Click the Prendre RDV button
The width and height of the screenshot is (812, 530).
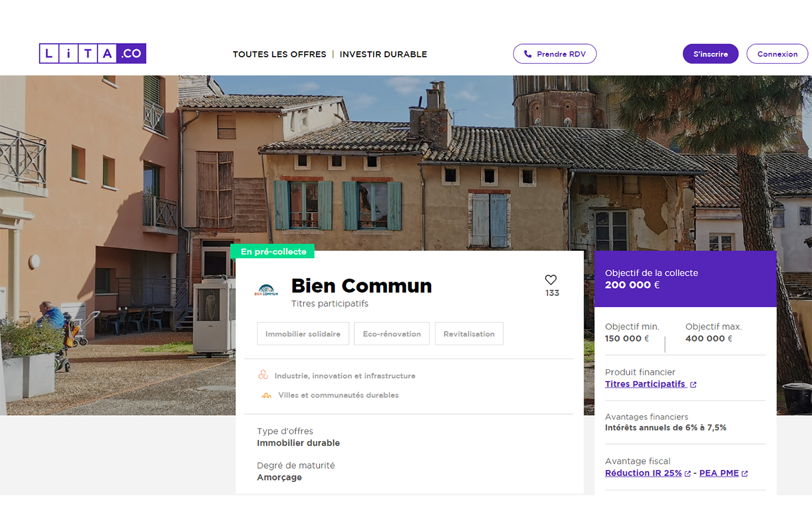(555, 54)
